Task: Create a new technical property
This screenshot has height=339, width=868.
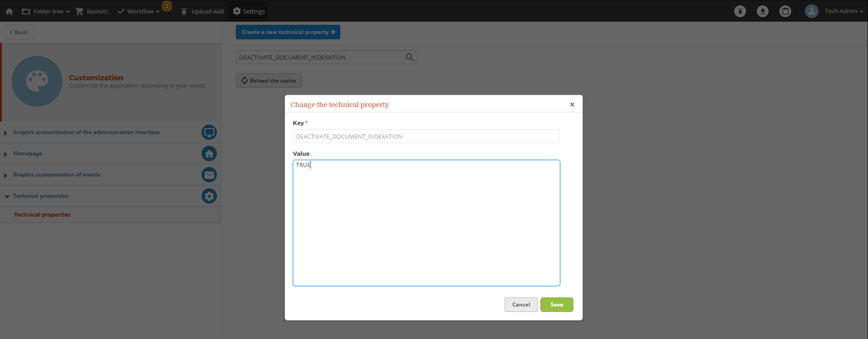Action: (288, 32)
